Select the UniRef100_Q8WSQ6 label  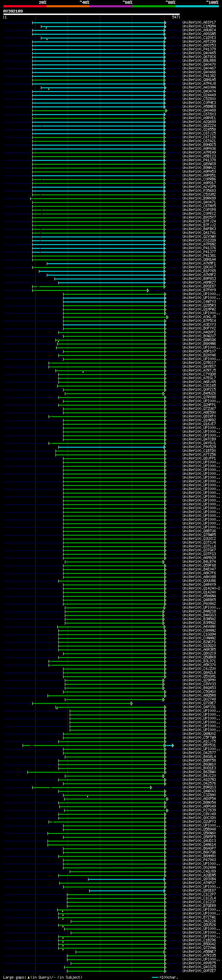(x=199, y=340)
